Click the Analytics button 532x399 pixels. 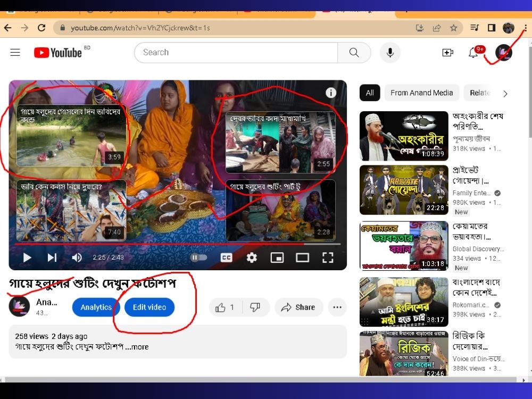[x=96, y=307]
